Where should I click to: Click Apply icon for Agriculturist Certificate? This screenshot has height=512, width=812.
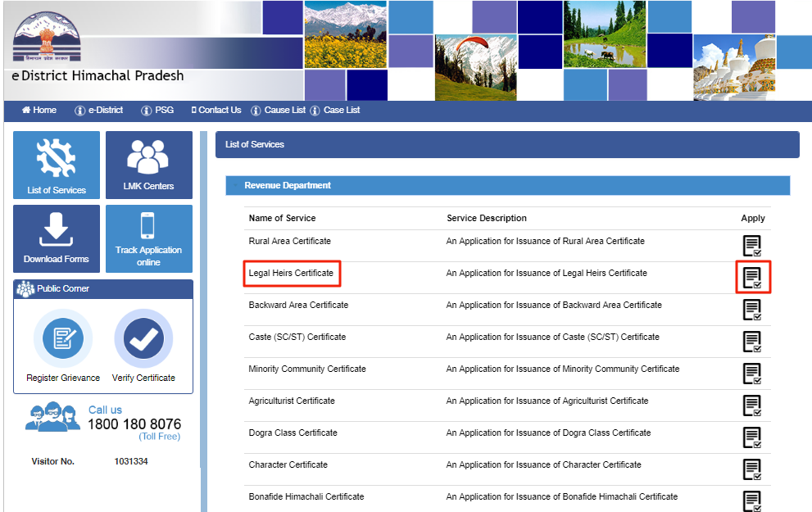(752, 406)
